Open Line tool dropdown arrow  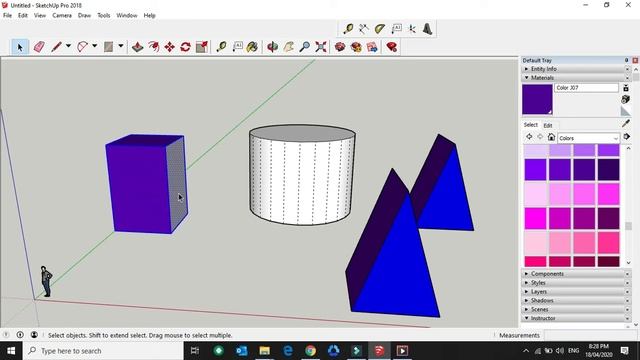[x=68, y=46]
